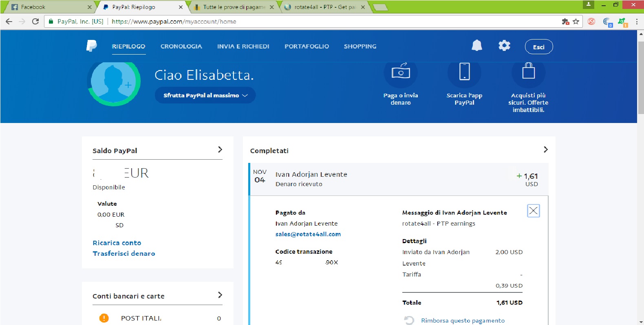Open the PORTAFOGLIO menu item
The width and height of the screenshot is (644, 325).
click(307, 46)
